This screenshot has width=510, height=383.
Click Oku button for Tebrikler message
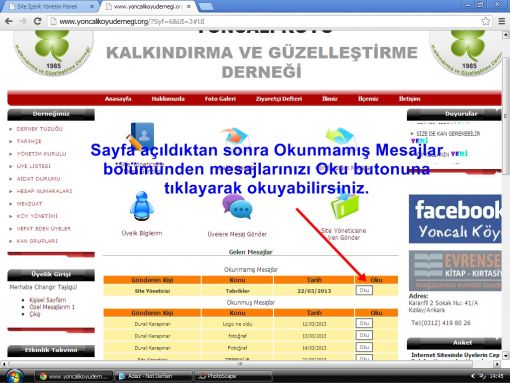coord(364,290)
